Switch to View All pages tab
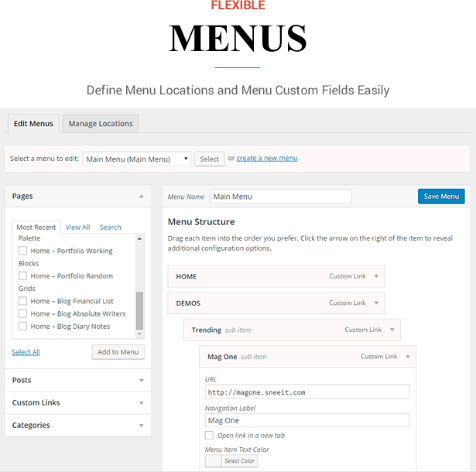476x472 pixels. 77,227
